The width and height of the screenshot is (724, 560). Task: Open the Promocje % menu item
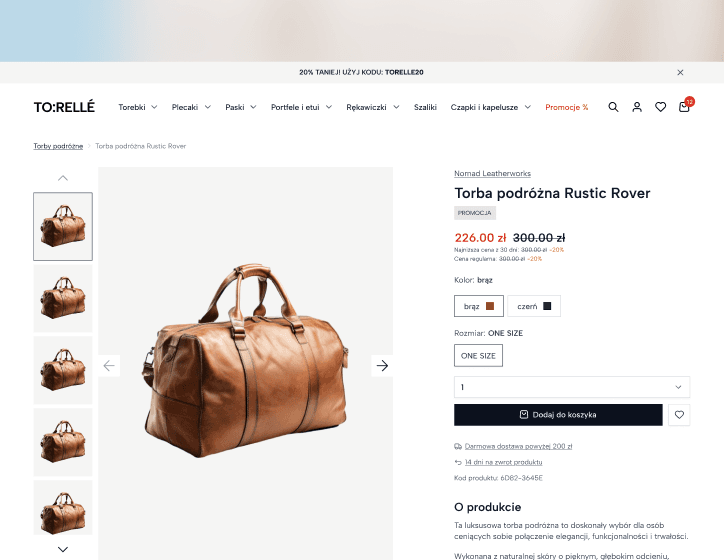(567, 107)
